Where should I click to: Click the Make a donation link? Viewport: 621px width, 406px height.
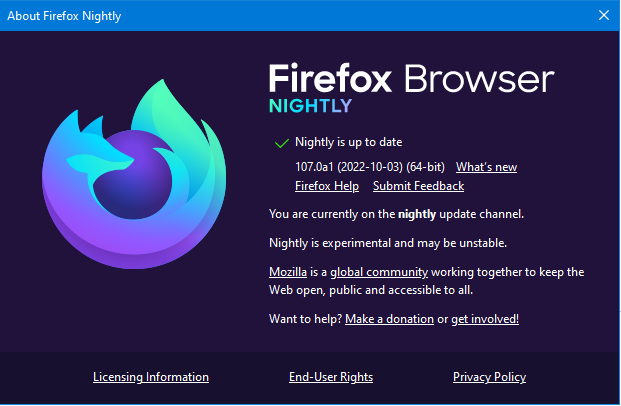click(390, 319)
